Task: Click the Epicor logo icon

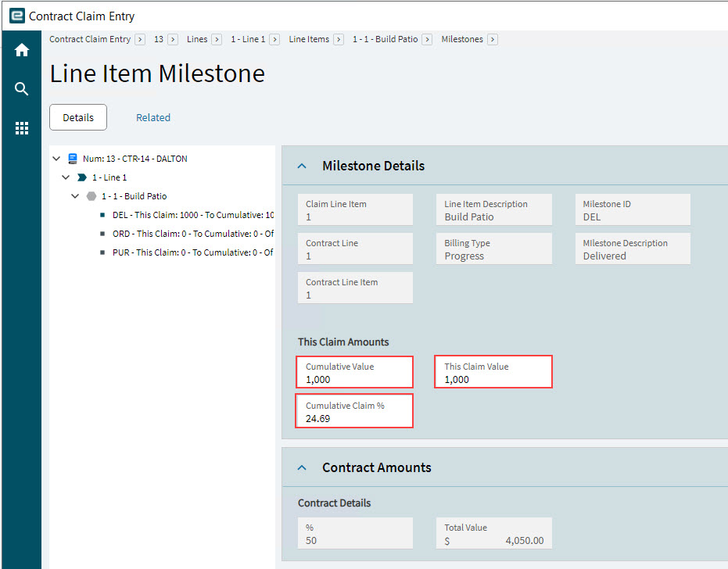Action: pos(17,16)
